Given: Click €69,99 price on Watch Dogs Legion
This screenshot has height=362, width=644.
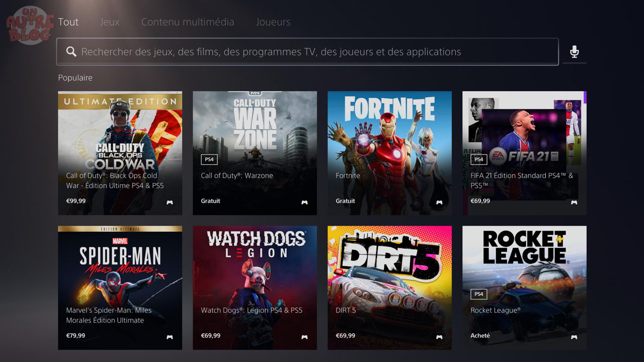Looking at the screenshot, I should (211, 336).
